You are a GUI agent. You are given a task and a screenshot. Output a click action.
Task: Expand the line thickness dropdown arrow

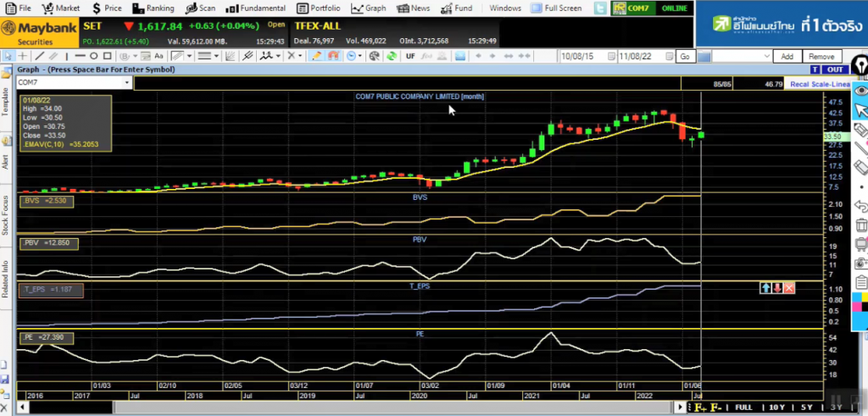[216, 56]
